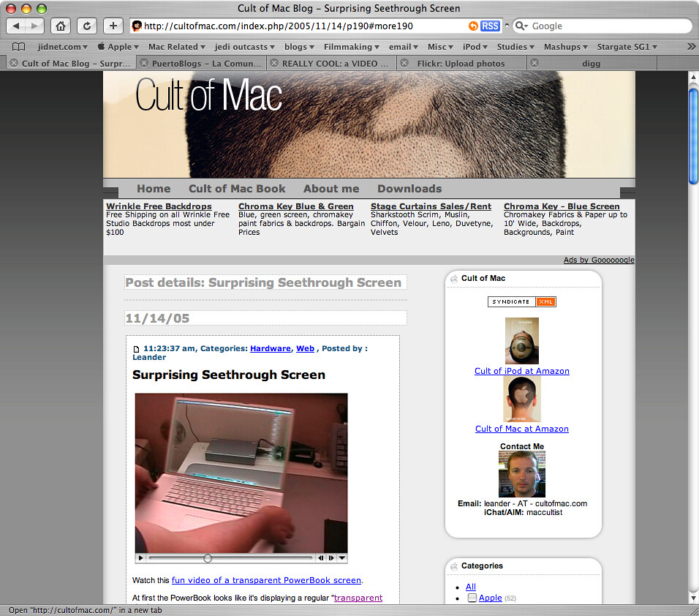Click the SYNDICATE XML feed badge

click(x=522, y=301)
